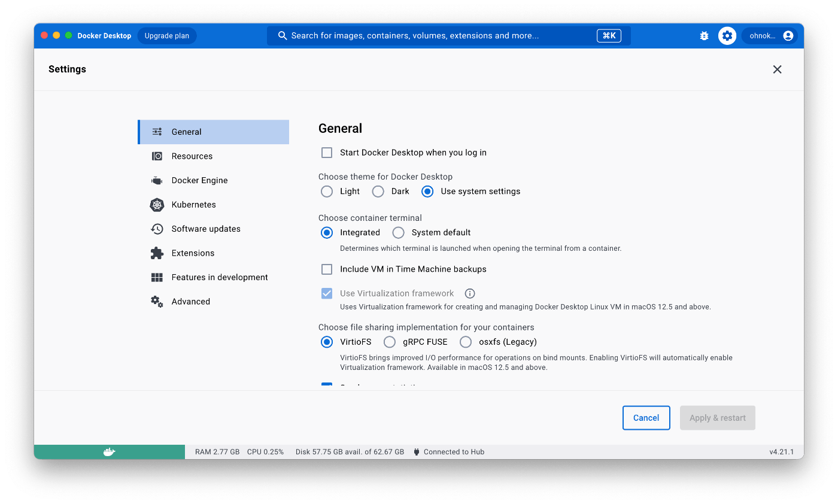Open the Docker Engine settings tab
Screen dimensions: 838x504
[x=213, y=180]
